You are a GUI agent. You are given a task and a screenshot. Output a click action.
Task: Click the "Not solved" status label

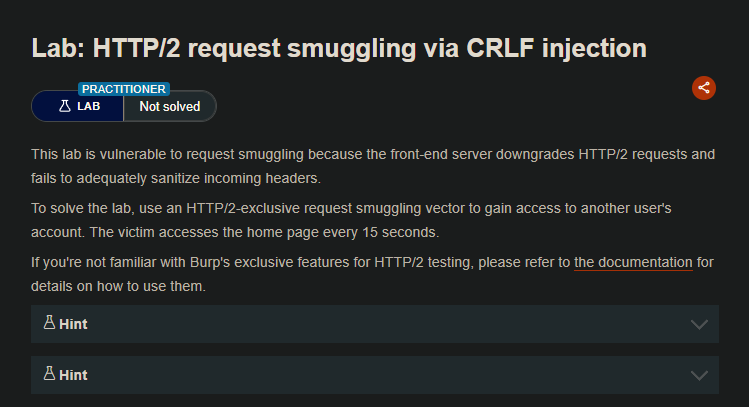coord(169,106)
